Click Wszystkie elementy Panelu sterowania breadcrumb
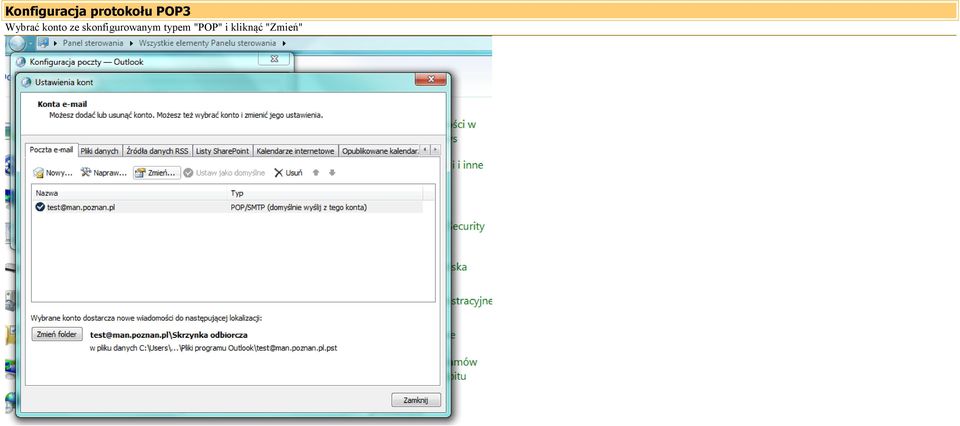This screenshot has width=960, height=426. [x=208, y=43]
